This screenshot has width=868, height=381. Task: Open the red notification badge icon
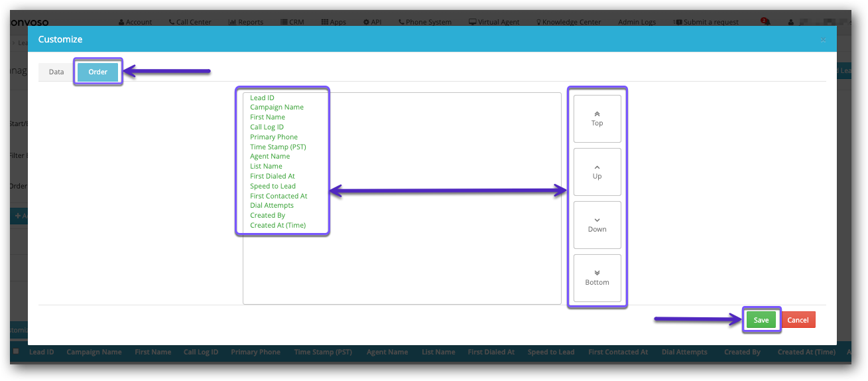tap(765, 21)
